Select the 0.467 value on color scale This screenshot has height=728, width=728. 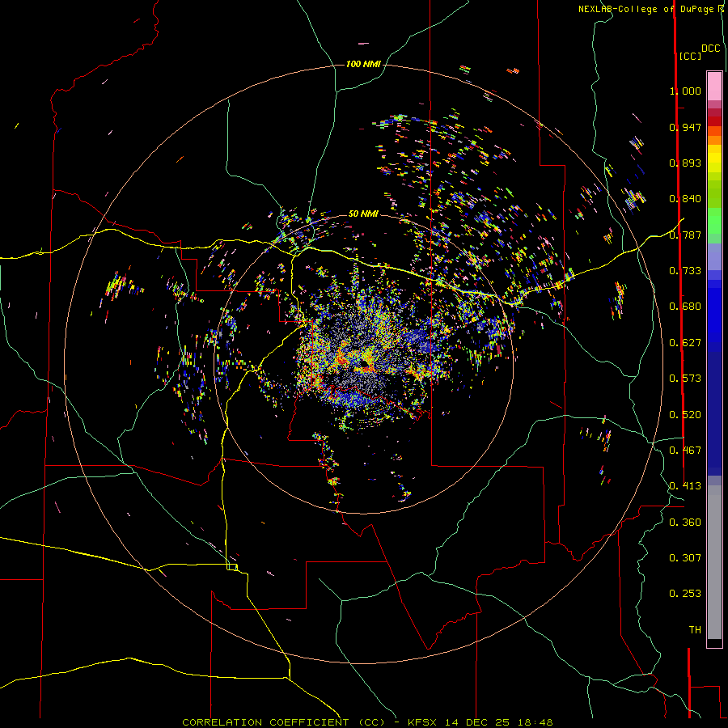pos(685,450)
